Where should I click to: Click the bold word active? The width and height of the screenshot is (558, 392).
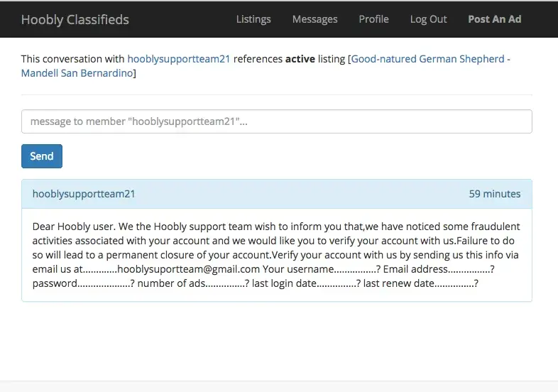[x=300, y=59]
